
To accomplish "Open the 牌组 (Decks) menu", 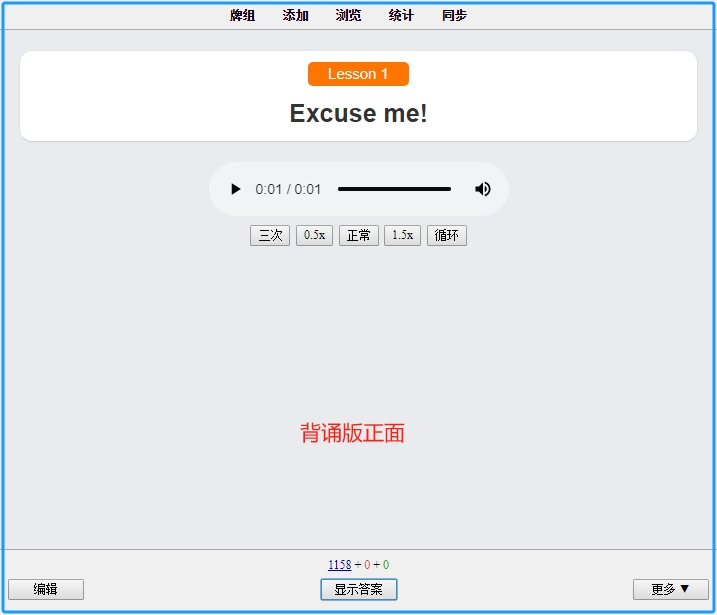I will coord(242,16).
